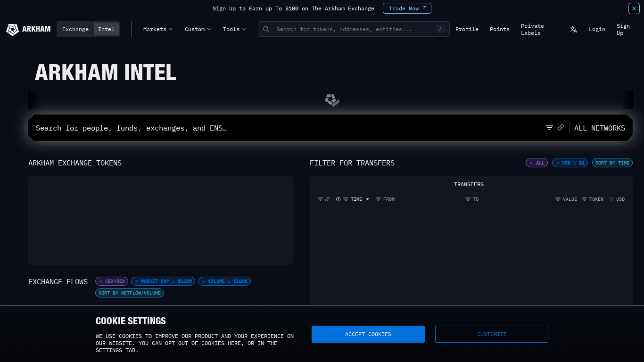The width and height of the screenshot is (644, 362).
Task: Click the CUSTOMIZE cookies button
Action: [x=492, y=334]
